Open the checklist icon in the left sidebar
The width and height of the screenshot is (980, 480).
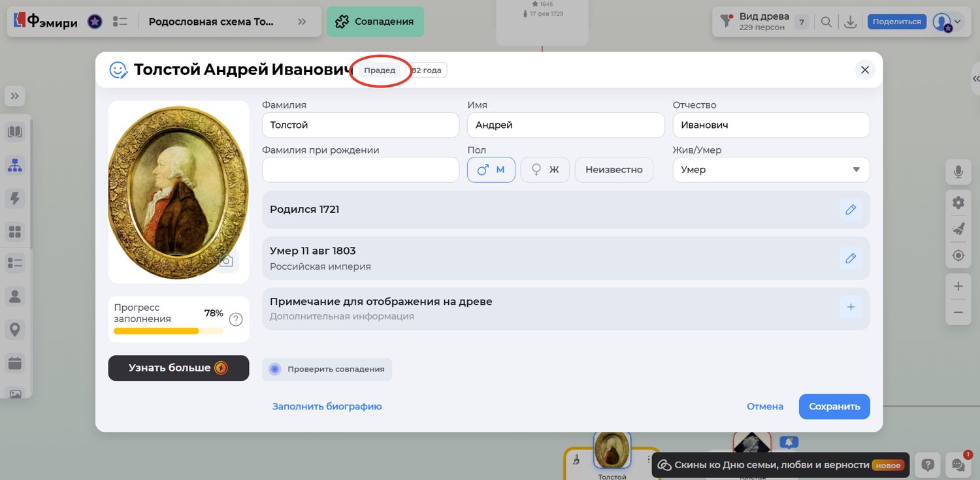pyautogui.click(x=15, y=264)
